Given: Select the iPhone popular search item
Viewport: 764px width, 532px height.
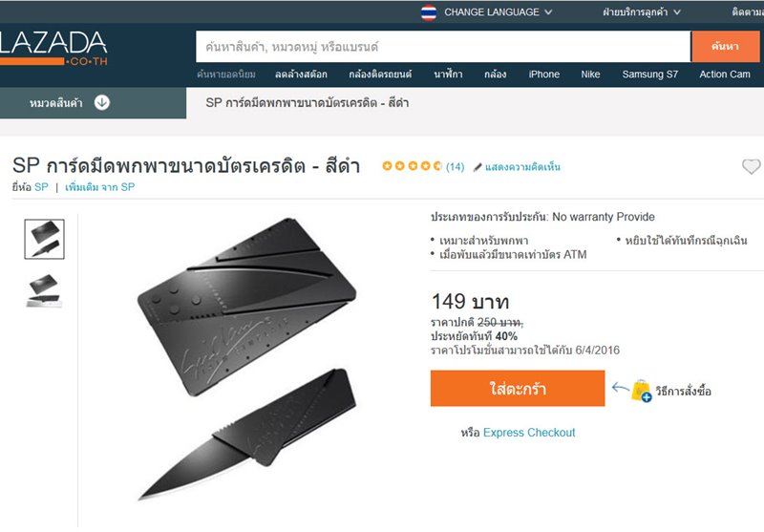Looking at the screenshot, I should click(543, 74).
